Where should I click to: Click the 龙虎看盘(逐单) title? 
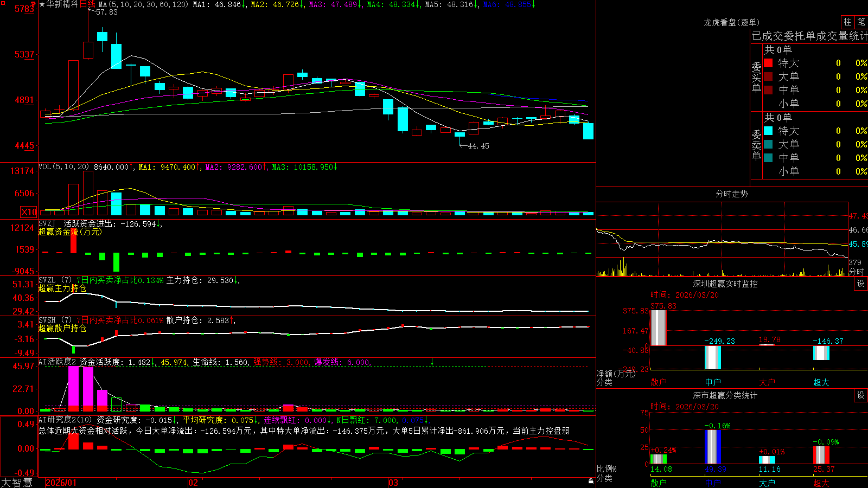tap(731, 22)
